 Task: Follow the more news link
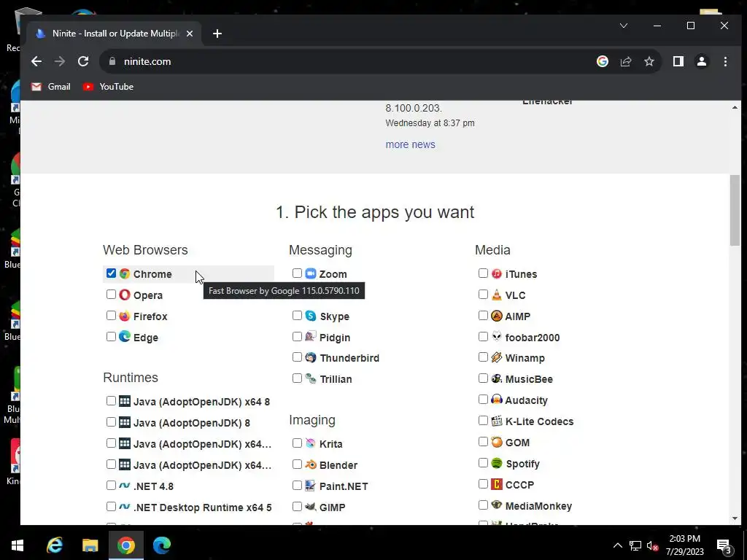click(410, 144)
